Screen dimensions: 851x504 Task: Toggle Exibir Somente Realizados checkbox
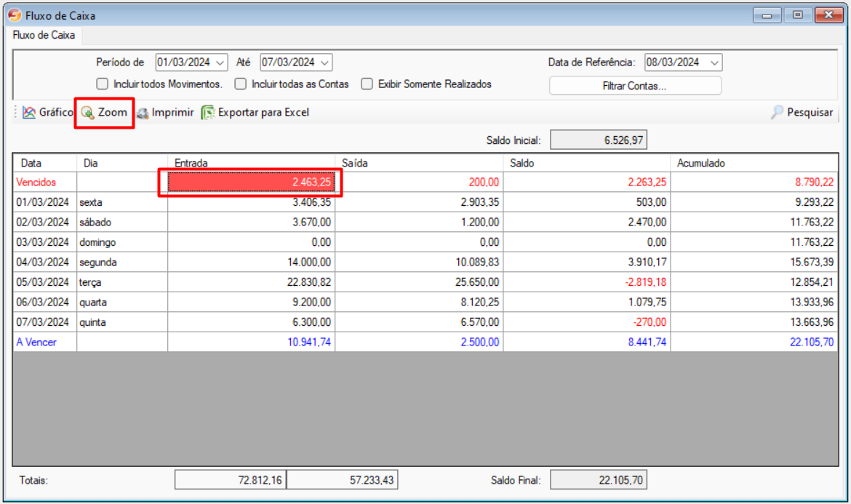point(367,84)
